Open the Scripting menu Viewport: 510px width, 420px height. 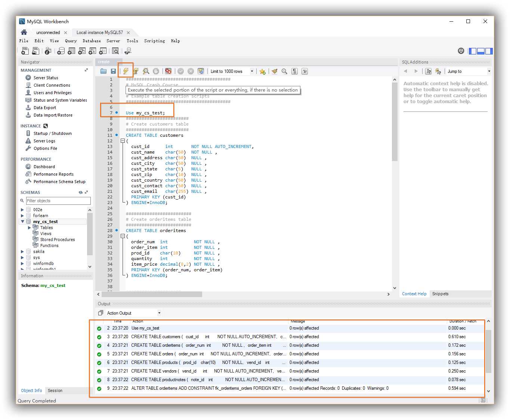(x=155, y=41)
